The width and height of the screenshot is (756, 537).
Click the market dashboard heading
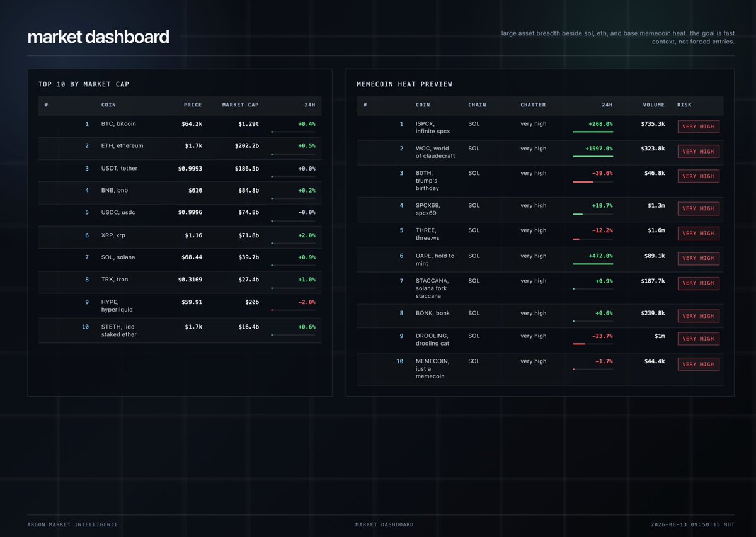pyautogui.click(x=98, y=37)
